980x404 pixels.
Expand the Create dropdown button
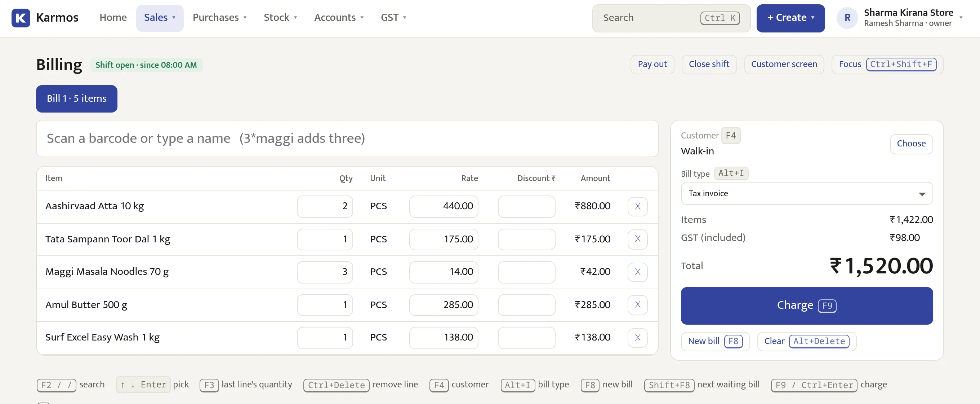click(x=790, y=18)
